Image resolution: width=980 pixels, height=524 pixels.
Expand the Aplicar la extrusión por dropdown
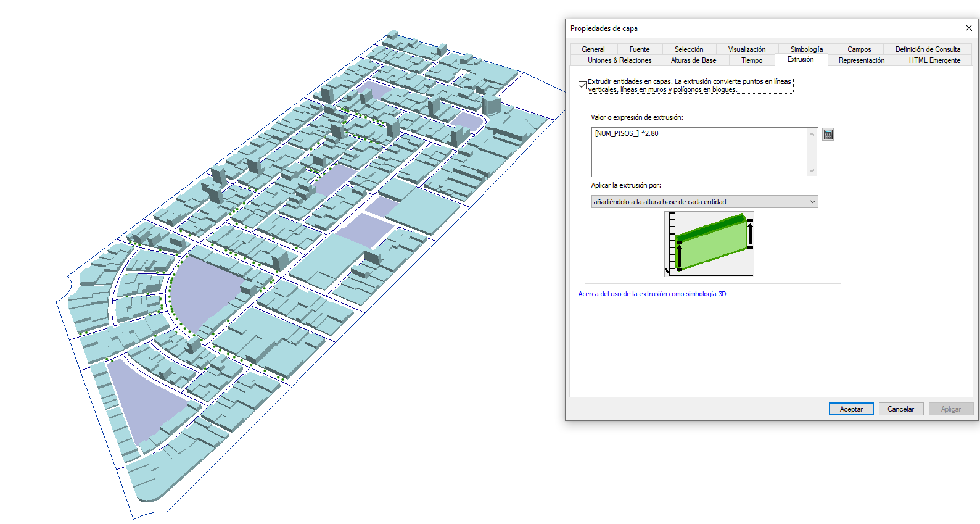click(x=812, y=202)
